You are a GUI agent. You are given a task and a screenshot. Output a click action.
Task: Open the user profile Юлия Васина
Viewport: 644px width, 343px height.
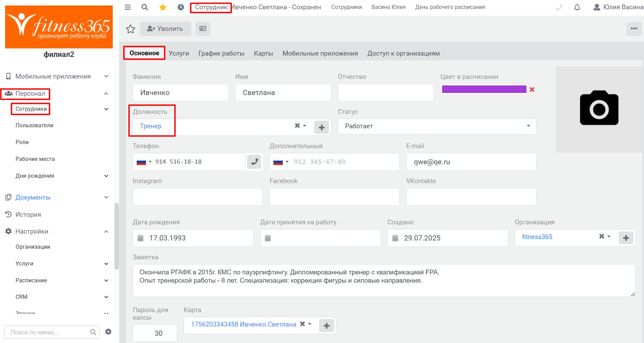pos(618,7)
